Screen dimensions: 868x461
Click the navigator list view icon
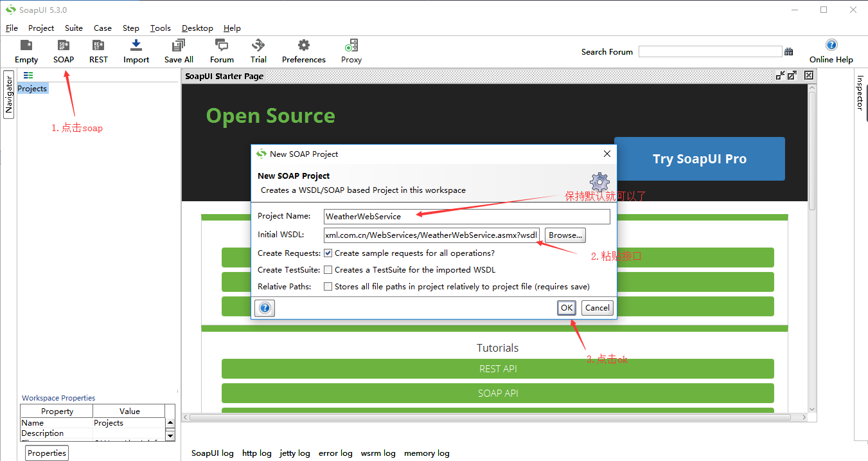[x=28, y=75]
